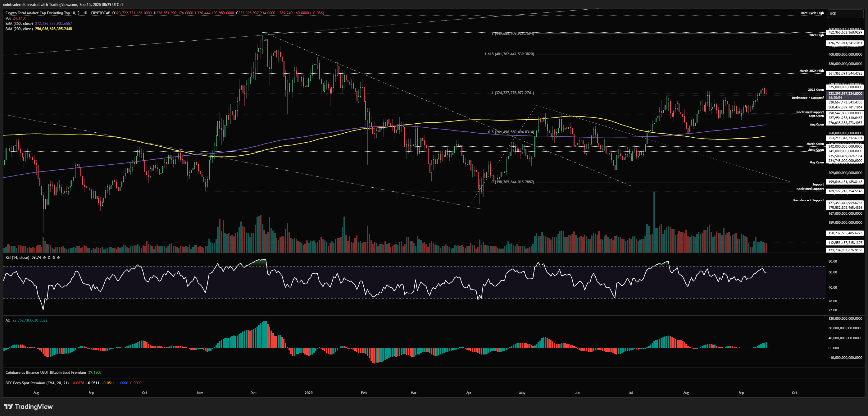Screen dimensions: 868x416
Task: Click price label 335,000,000,000.0000
Action: 845,87
